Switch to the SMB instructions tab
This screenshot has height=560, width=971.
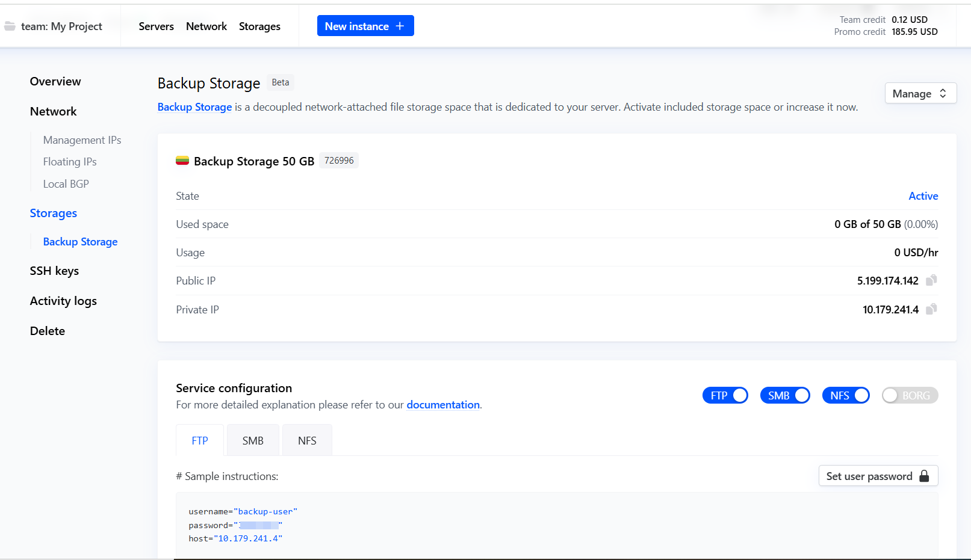(253, 441)
